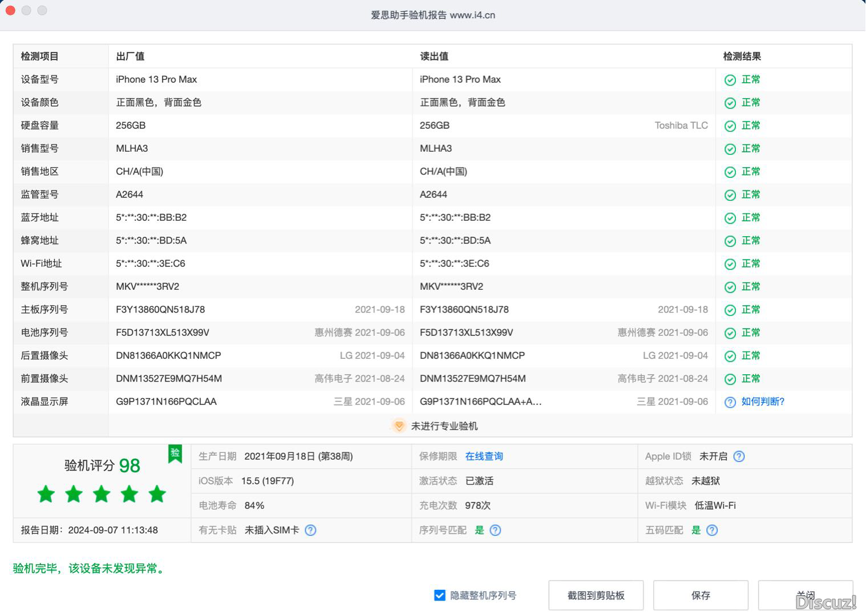Click the green check icon in 主板序列号 row
This screenshot has width=866, height=616.
click(x=730, y=310)
